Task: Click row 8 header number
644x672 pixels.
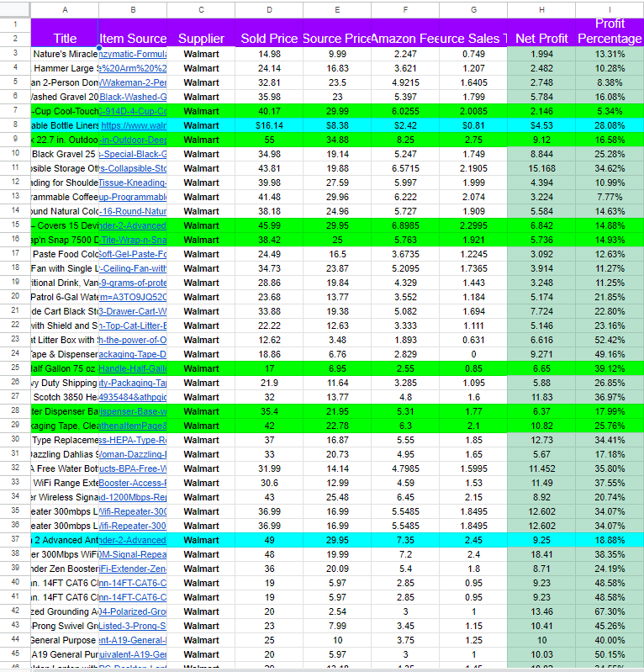Action: [x=15, y=125]
